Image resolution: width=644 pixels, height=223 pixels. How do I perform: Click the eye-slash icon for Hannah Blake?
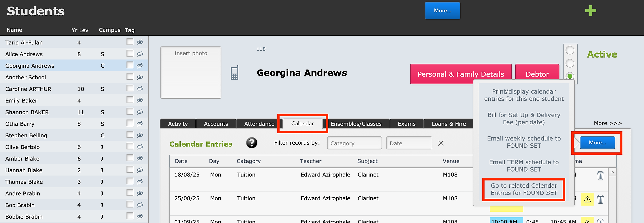point(140,170)
